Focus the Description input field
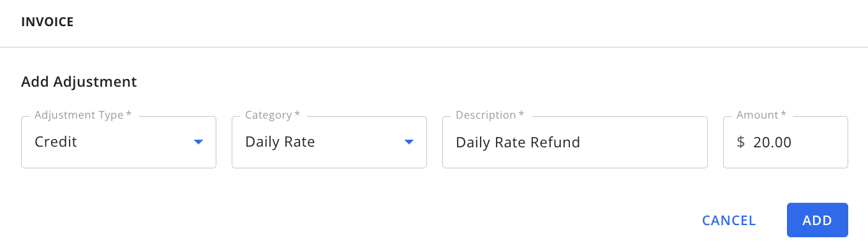 (x=575, y=142)
